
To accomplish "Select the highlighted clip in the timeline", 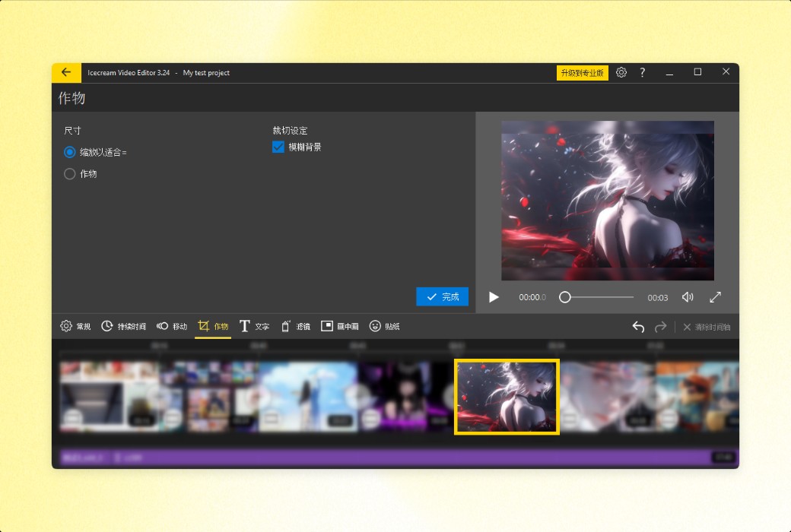I will (x=506, y=397).
